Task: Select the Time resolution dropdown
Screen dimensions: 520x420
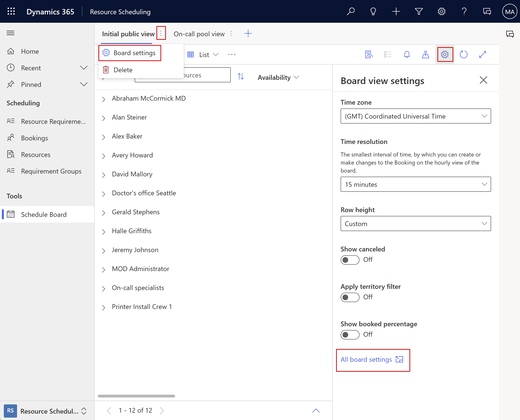Action: tap(415, 184)
